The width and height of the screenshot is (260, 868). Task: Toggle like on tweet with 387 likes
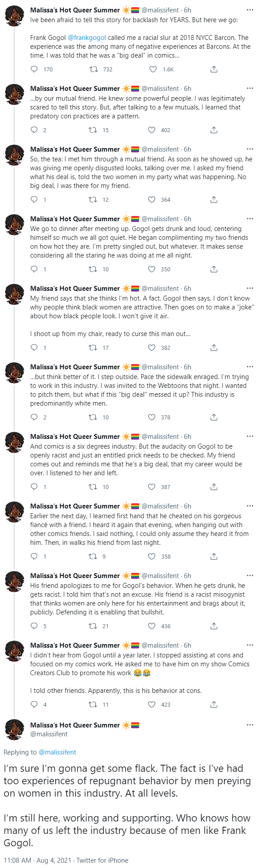(152, 487)
